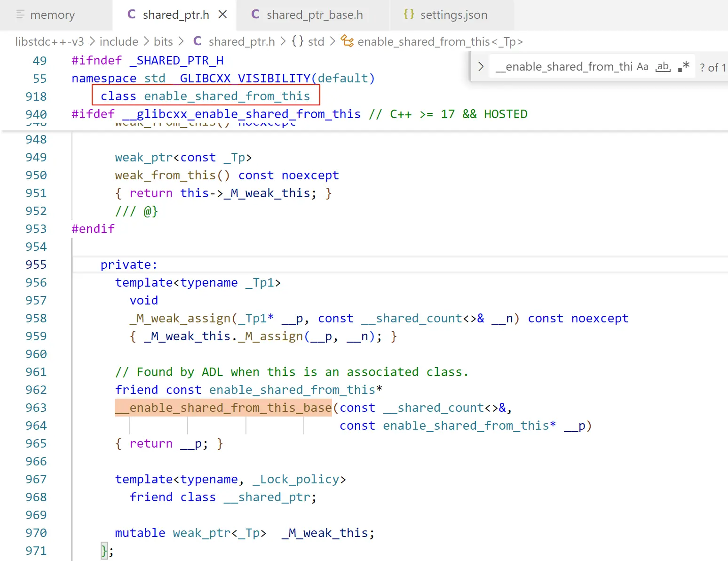
Task: Open the 'bits' folder breadcrumb dropdown
Action: [163, 41]
